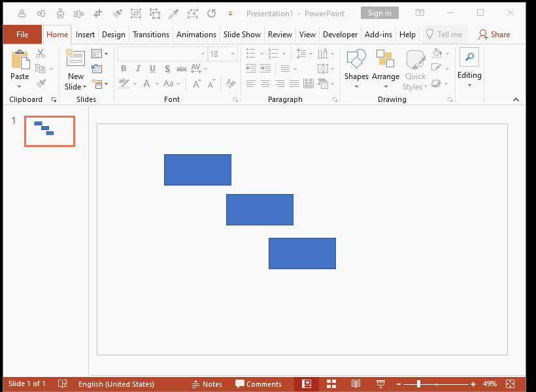This screenshot has height=392, width=536.
Task: Click the Increase List Level icon
Action: 265,69
